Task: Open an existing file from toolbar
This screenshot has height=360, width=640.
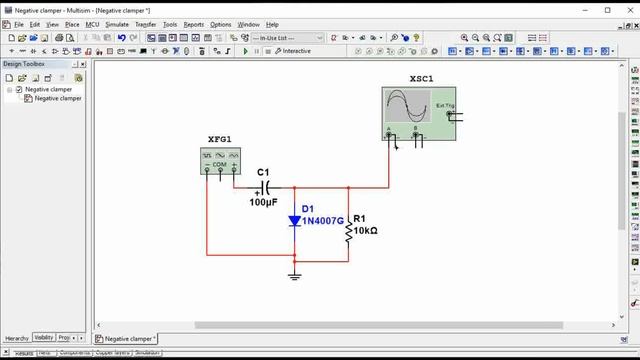Action: pos(22,38)
